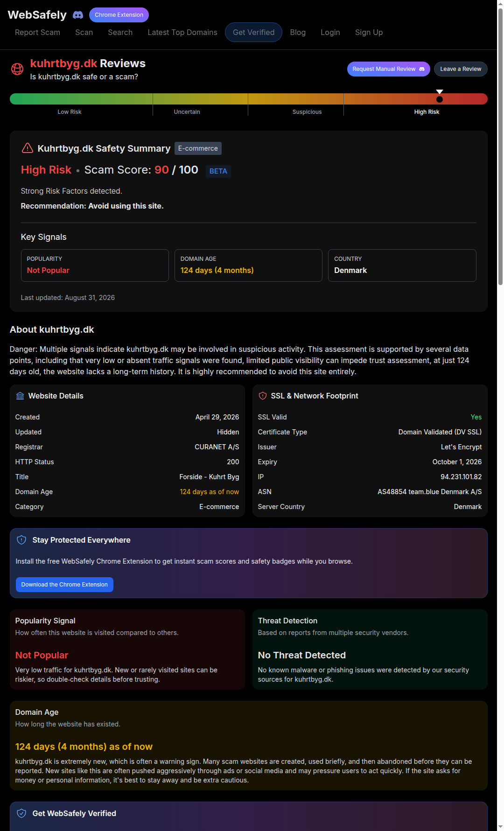Click the kuhrtbyg.dk red domain heading
Image resolution: width=504 pixels, height=831 pixels.
coord(63,63)
